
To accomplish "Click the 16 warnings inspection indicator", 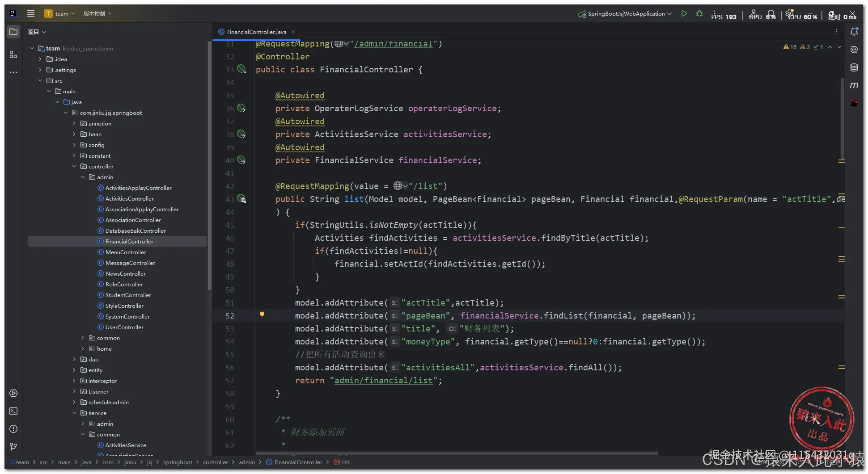I will point(790,47).
